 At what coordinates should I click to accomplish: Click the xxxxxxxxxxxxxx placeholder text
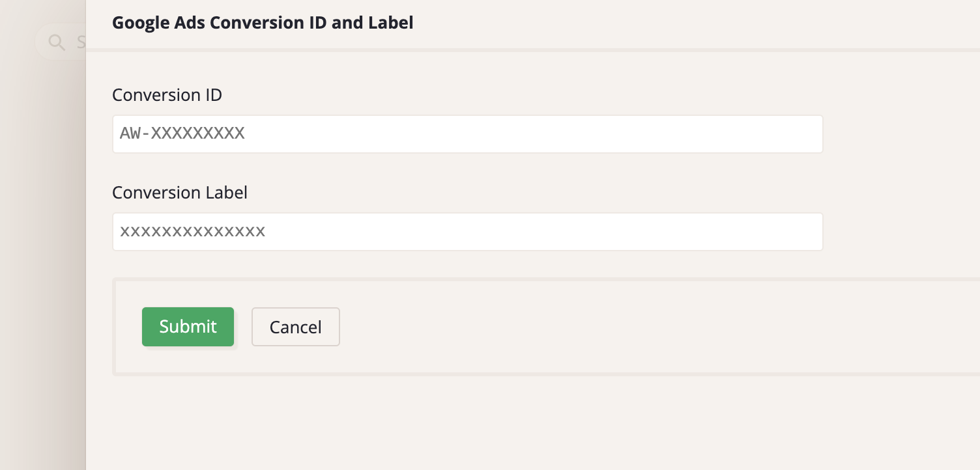point(193,231)
